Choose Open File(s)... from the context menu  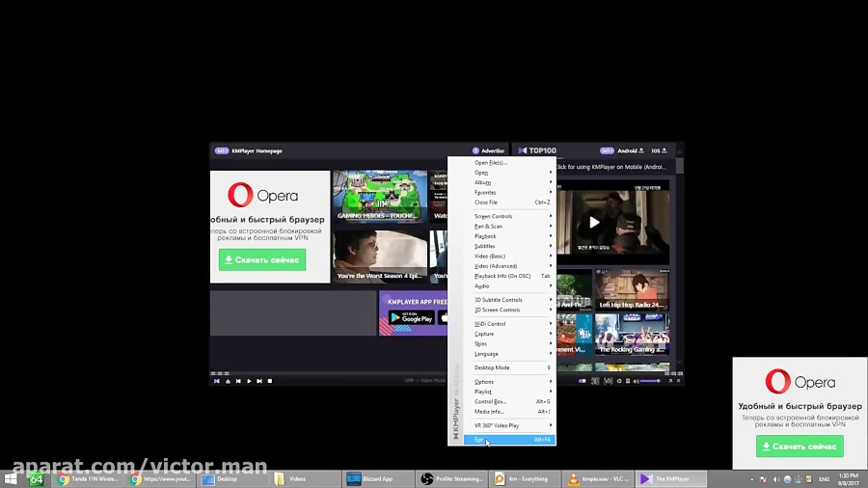coord(508,163)
